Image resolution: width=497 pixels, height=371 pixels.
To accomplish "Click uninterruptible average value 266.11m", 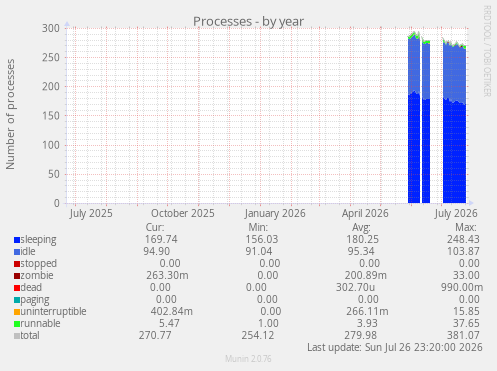I will click(367, 311).
